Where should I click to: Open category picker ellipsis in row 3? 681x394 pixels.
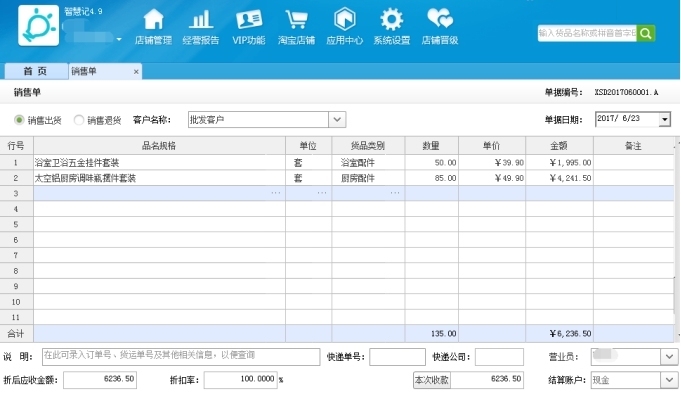[x=395, y=192]
